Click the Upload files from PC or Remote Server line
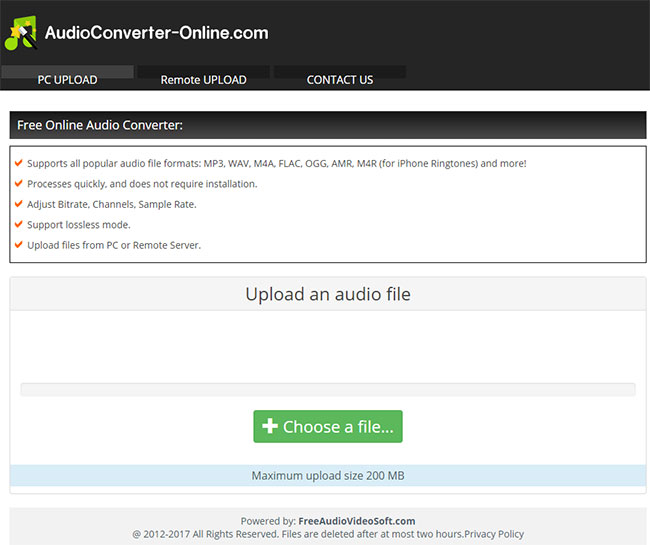The width and height of the screenshot is (650, 545). click(x=114, y=245)
